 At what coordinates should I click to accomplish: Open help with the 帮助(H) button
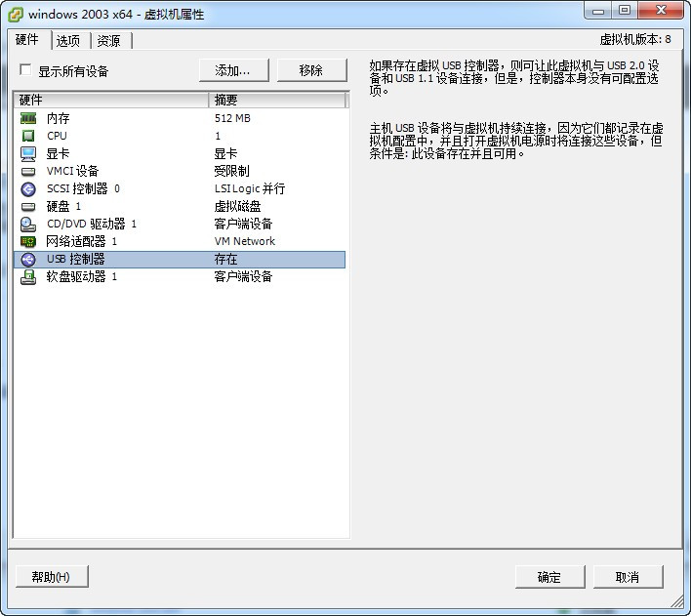coord(52,577)
